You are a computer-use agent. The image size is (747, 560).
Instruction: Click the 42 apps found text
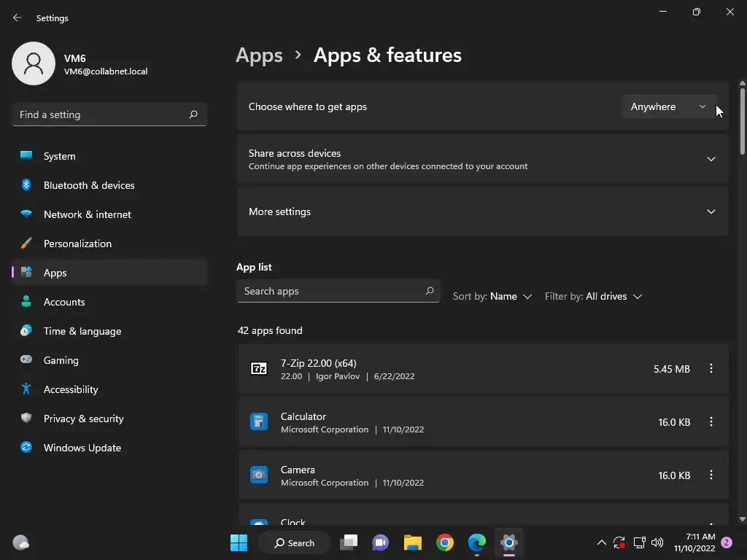click(x=270, y=330)
